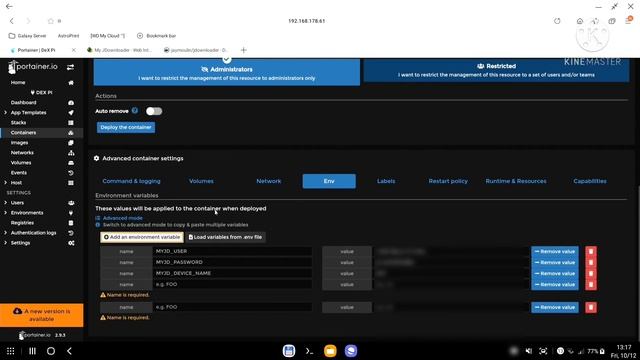Click the App Templates rocket icon

[x=71, y=113]
